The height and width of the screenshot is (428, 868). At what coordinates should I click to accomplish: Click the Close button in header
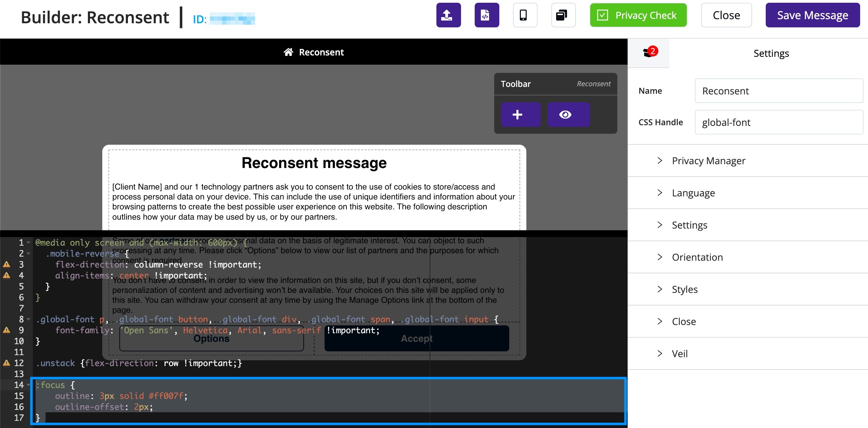pyautogui.click(x=726, y=15)
